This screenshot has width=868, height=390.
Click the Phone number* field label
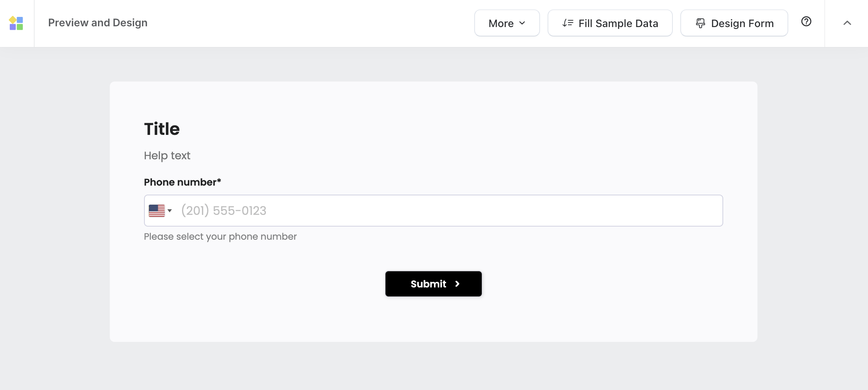click(182, 182)
